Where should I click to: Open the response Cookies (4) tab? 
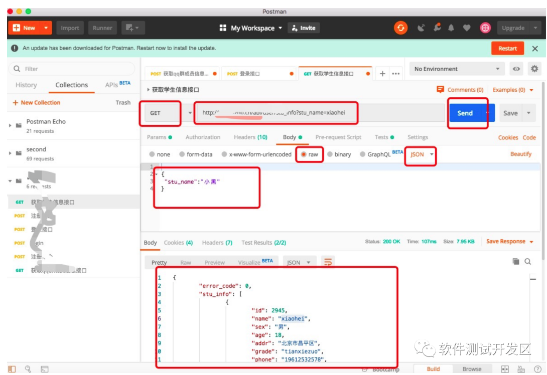(x=178, y=242)
